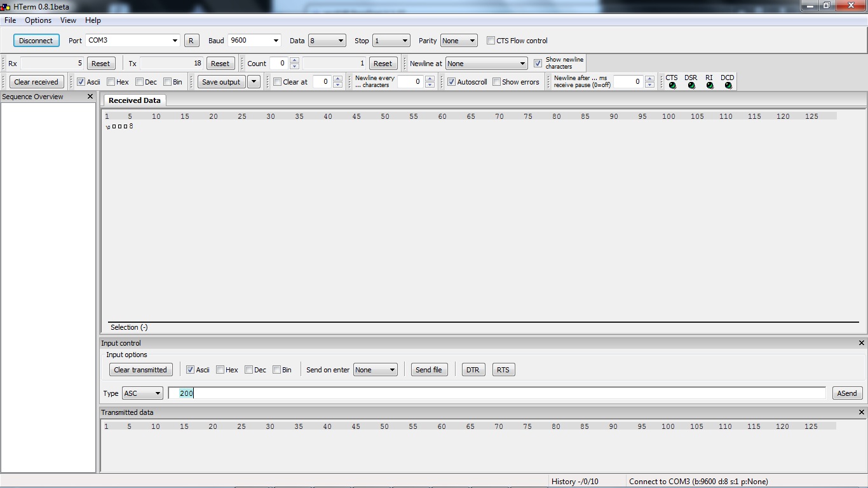
Task: Reset the Tx counter
Action: [220, 64]
